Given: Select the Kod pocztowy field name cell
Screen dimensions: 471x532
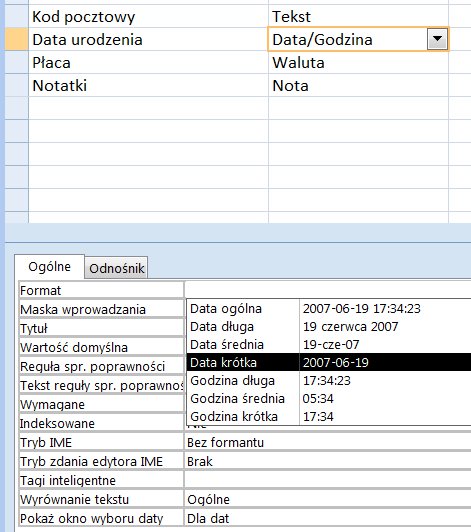Looking at the screenshot, I should pos(148,16).
